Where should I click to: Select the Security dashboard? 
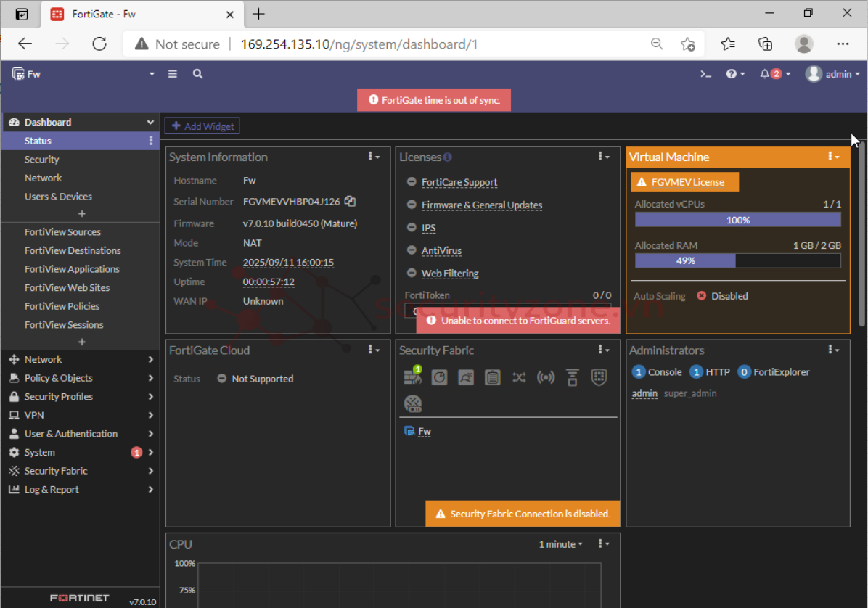(x=81, y=160)
